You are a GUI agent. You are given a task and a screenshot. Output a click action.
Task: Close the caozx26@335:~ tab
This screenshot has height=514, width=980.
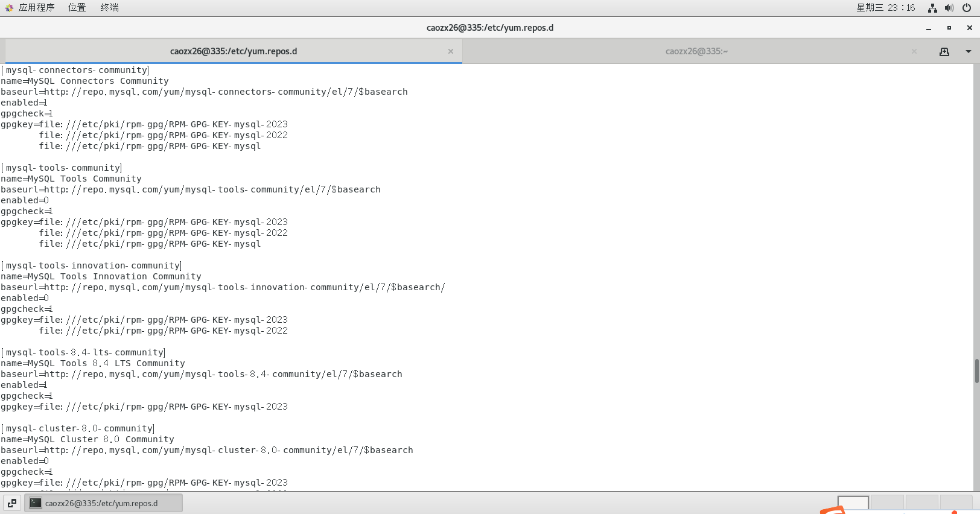coord(914,51)
